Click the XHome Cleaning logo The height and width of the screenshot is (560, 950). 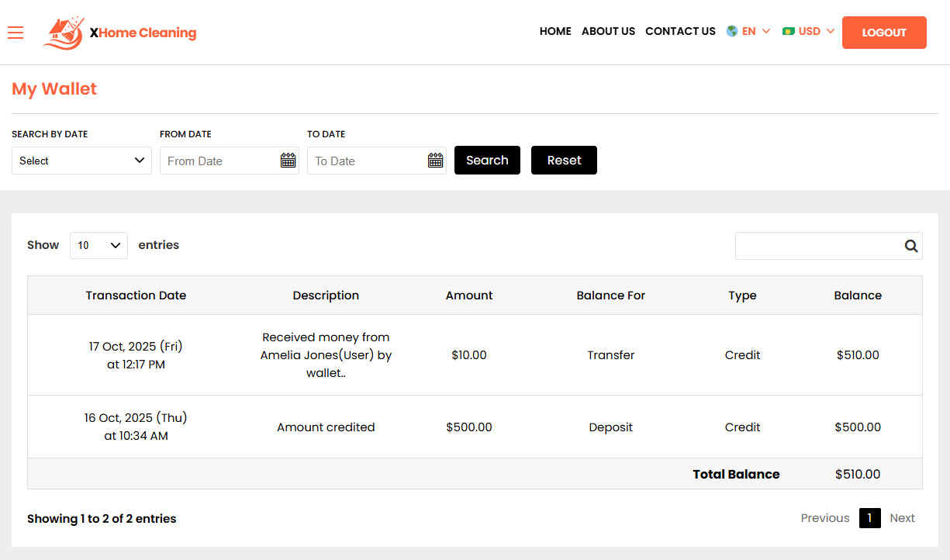[120, 33]
